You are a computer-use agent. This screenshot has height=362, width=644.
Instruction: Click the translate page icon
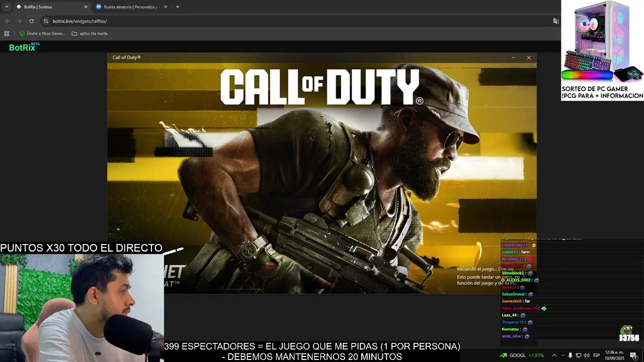pos(556,21)
